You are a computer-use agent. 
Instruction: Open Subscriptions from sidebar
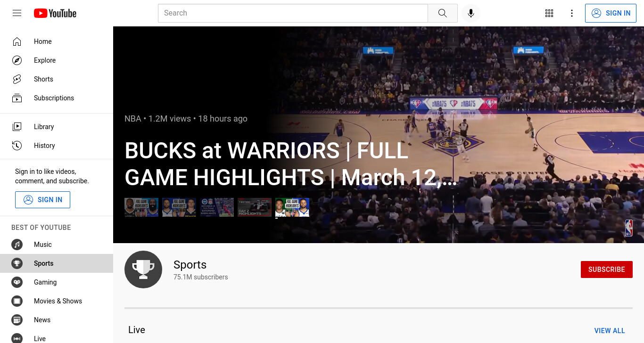(x=57, y=98)
